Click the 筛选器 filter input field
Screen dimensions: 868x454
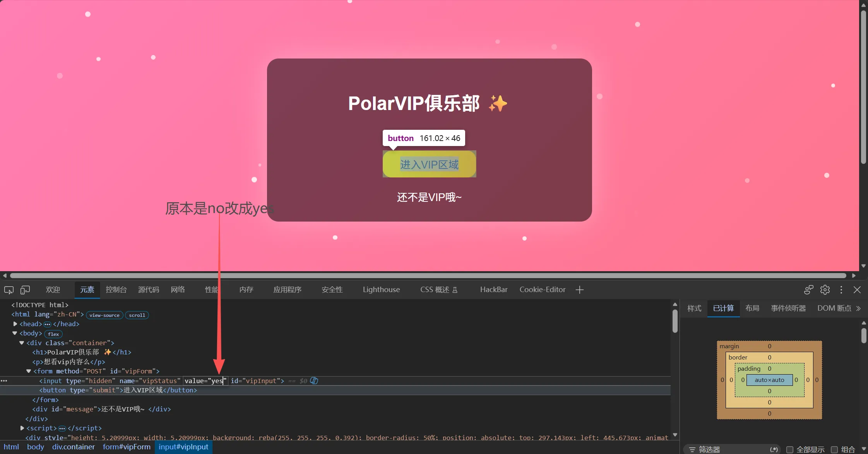(728, 449)
